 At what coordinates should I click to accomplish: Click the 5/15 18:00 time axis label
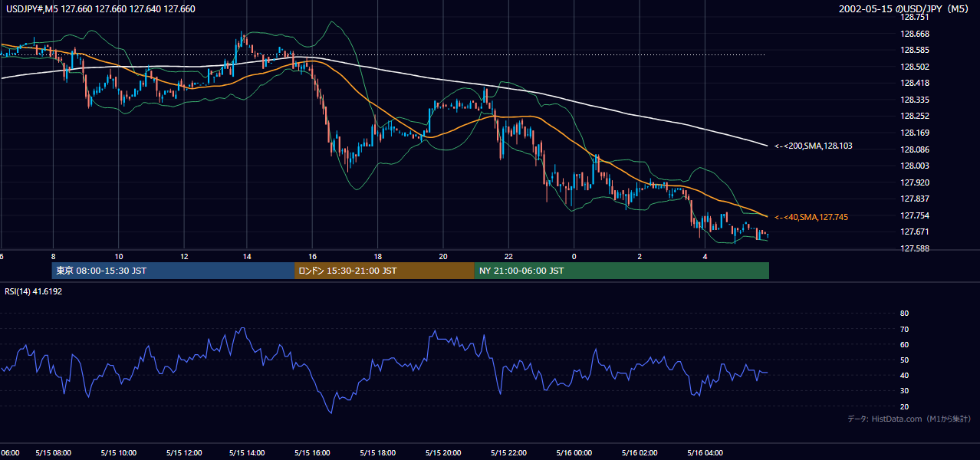pos(378,452)
